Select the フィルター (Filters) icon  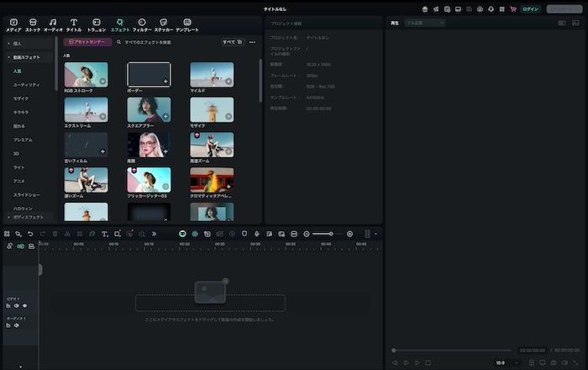[141, 22]
